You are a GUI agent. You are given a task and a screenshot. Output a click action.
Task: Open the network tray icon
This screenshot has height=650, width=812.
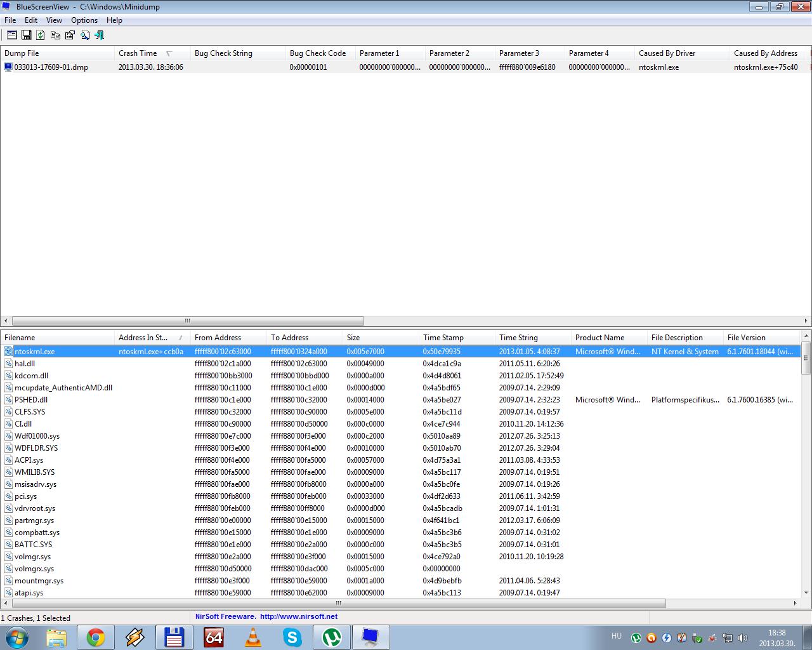(x=728, y=638)
